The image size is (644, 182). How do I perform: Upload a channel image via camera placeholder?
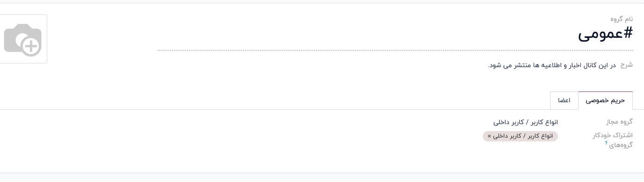pyautogui.click(x=23, y=39)
